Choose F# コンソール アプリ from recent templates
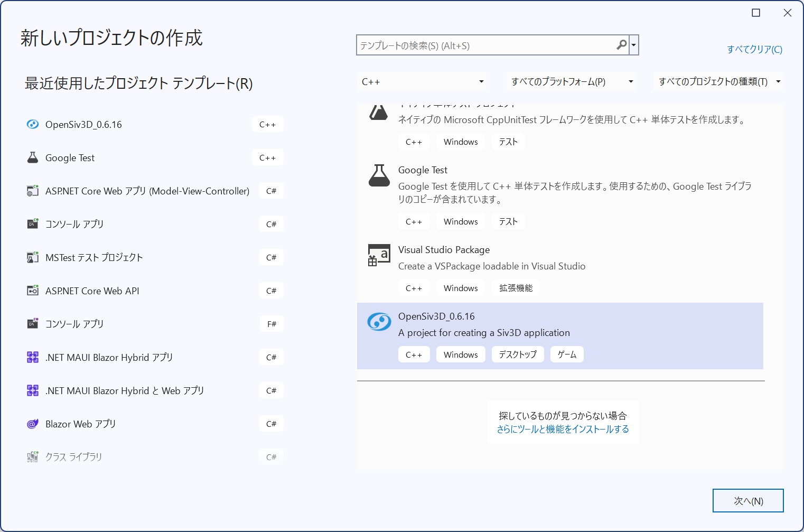Image resolution: width=804 pixels, height=532 pixels. click(x=74, y=324)
